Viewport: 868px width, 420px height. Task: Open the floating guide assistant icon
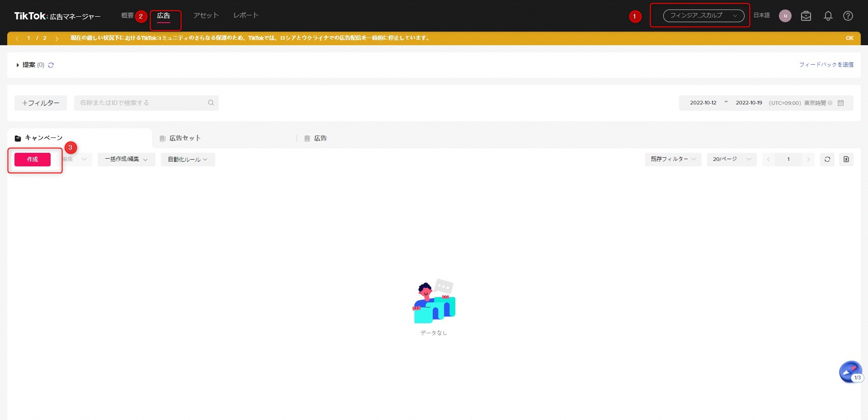850,372
